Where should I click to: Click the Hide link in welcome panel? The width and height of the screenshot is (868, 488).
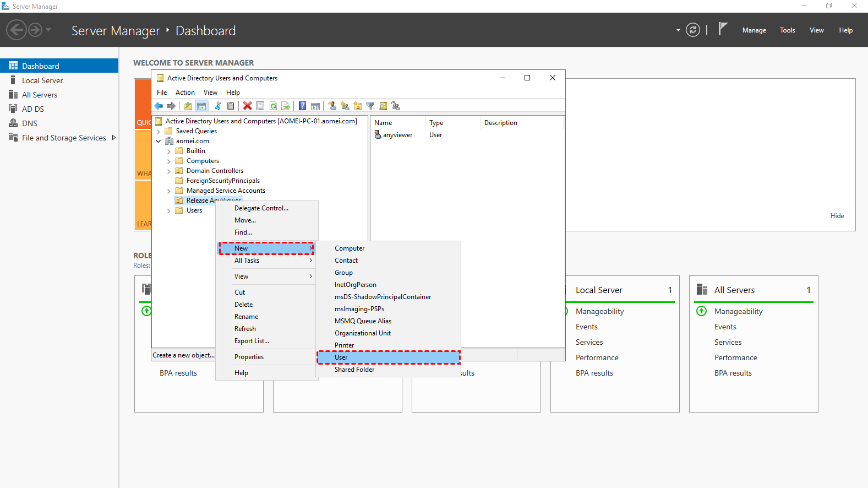pos(837,216)
